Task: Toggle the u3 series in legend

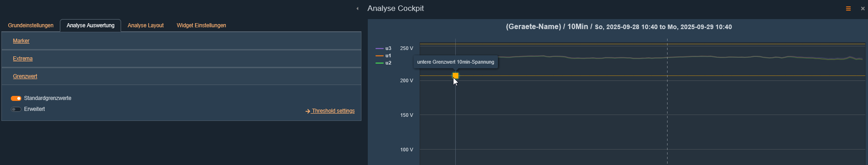Action: pyautogui.click(x=384, y=48)
